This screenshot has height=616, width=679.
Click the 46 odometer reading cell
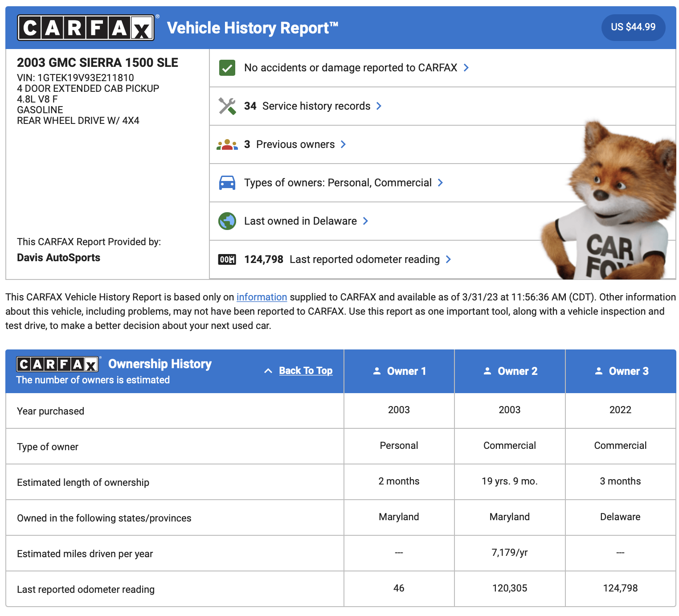coord(399,588)
